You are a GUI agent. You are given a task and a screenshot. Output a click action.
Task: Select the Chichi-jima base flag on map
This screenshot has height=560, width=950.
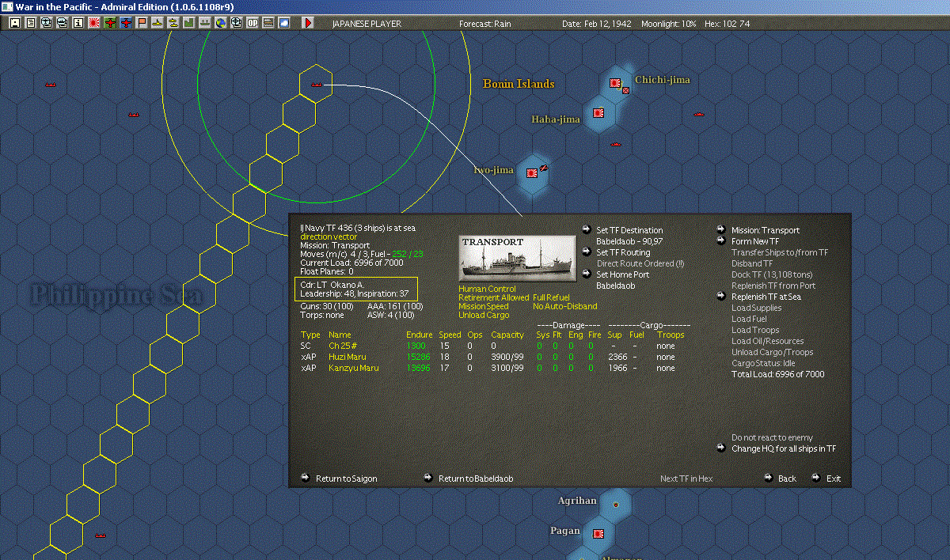tap(615, 82)
